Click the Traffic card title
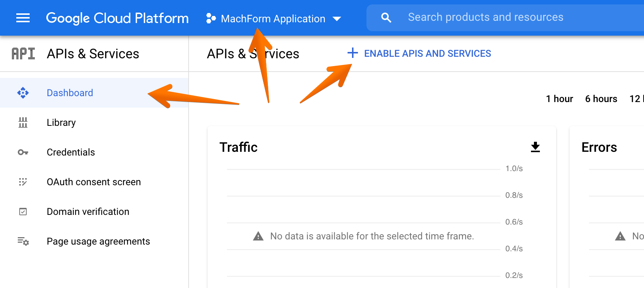The image size is (644, 288). pyautogui.click(x=239, y=147)
